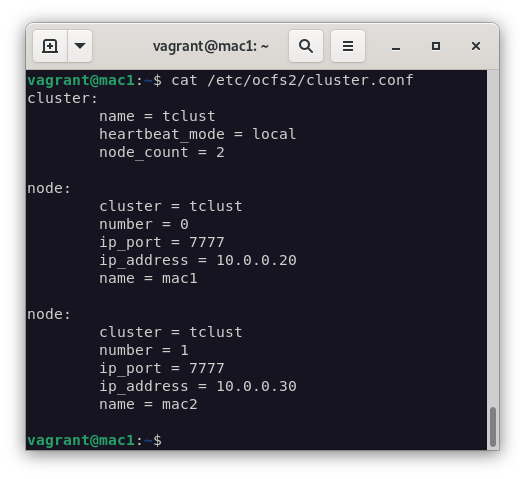Click the bottom vagrant@mac1 prompt line
Screen dimensions: 525x479
[95, 441]
